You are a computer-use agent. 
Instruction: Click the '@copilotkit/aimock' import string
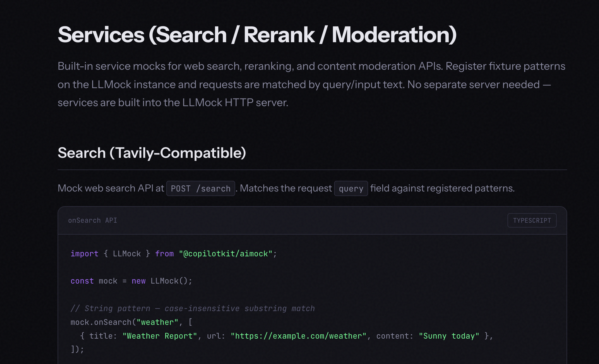click(226, 254)
